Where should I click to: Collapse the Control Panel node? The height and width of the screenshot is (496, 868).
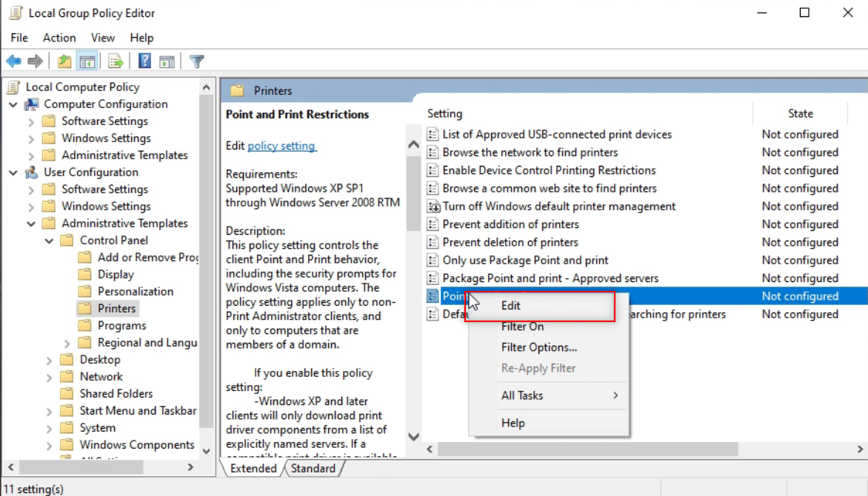(49, 241)
